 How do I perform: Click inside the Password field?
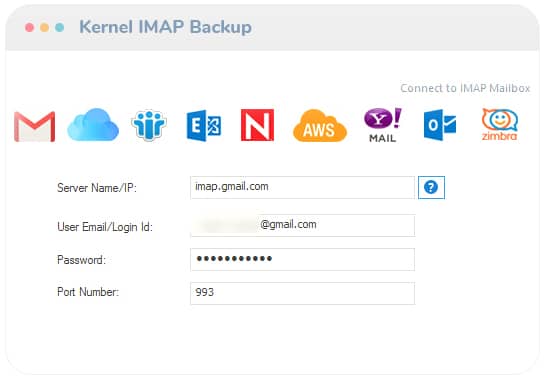pos(302,259)
